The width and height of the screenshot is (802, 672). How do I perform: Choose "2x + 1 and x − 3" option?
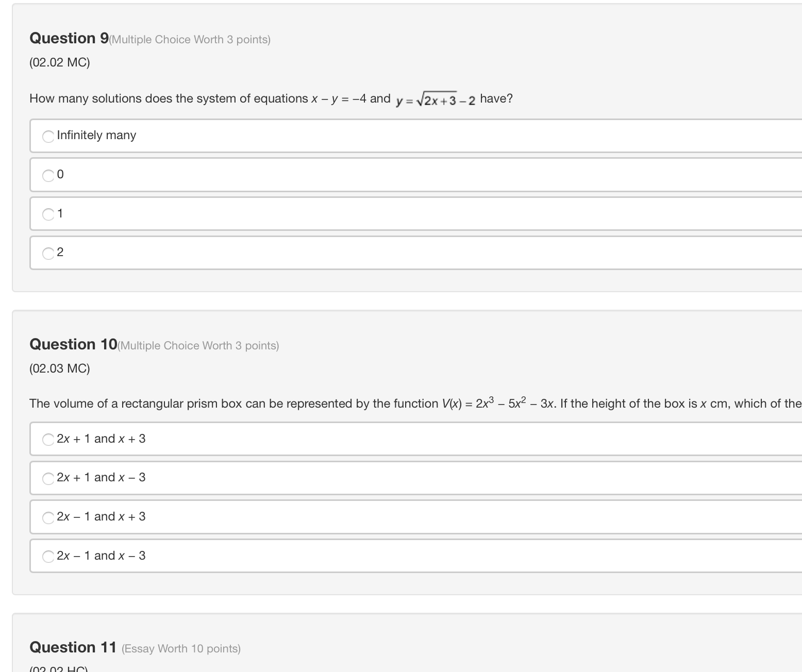(x=48, y=478)
